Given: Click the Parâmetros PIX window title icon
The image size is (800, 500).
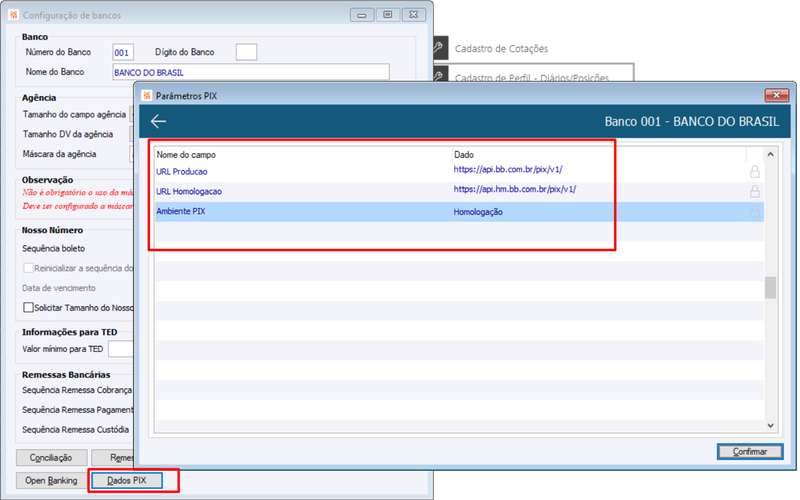Looking at the screenshot, I should 147,95.
